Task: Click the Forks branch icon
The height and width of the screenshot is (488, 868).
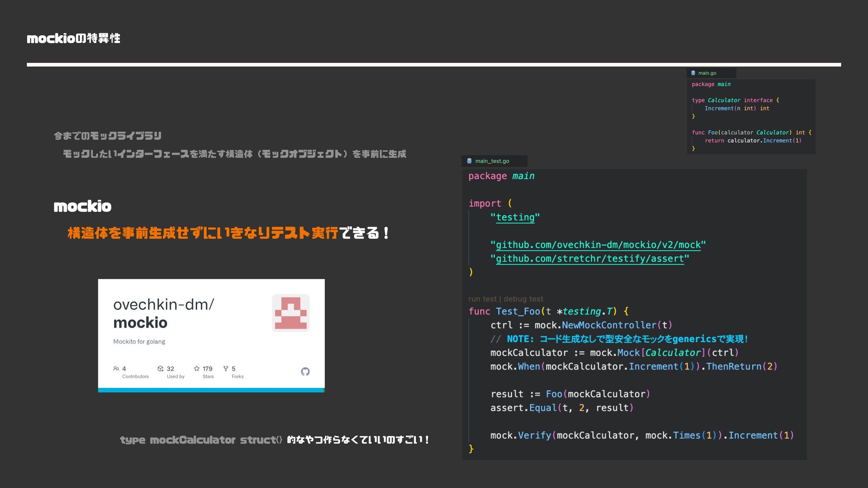Action: tap(226, 369)
